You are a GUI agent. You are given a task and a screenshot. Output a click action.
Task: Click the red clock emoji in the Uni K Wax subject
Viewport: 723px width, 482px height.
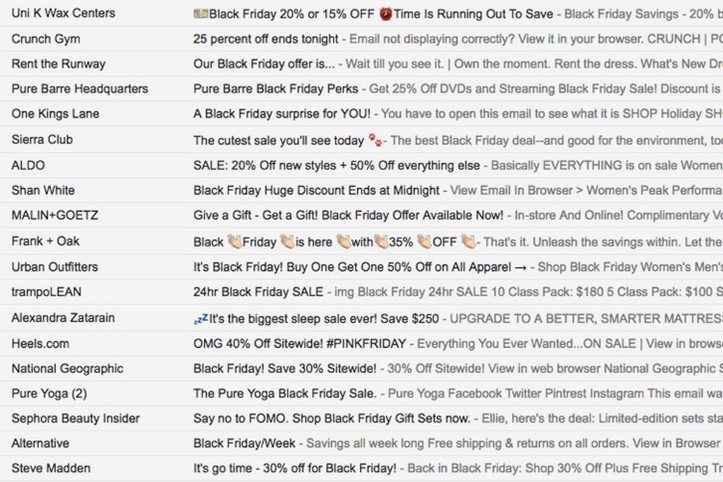click(385, 14)
